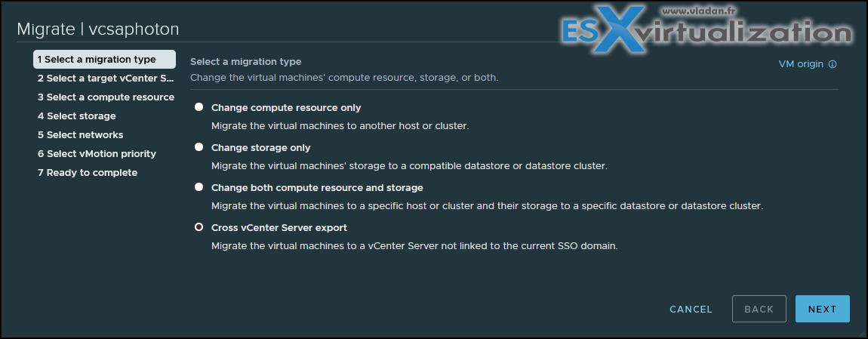Select Change compute resource only radio button
868x339 pixels.
pos(199,107)
